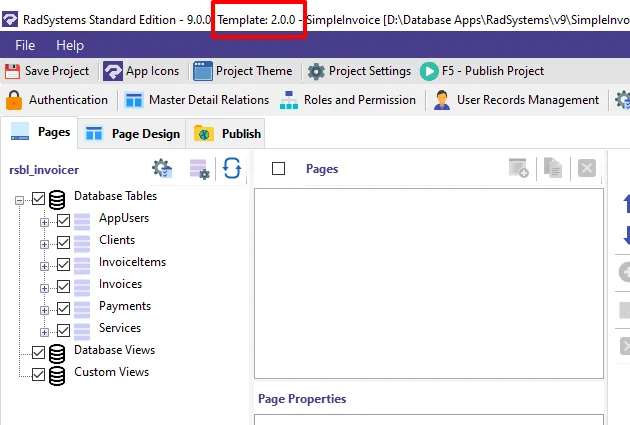Click the Database Tables cylinder icon
This screenshot has width=630, height=425.
tap(57, 200)
